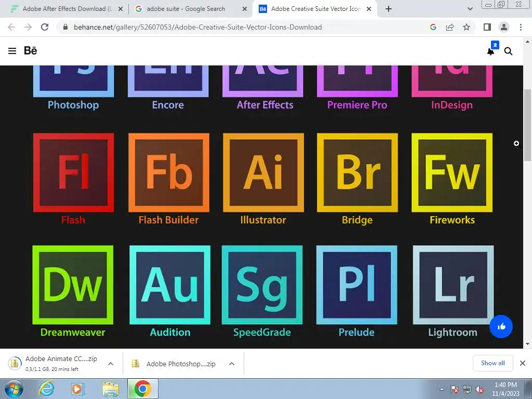532x399 pixels.
Task: Click the network tray icon
Action: coord(467,390)
